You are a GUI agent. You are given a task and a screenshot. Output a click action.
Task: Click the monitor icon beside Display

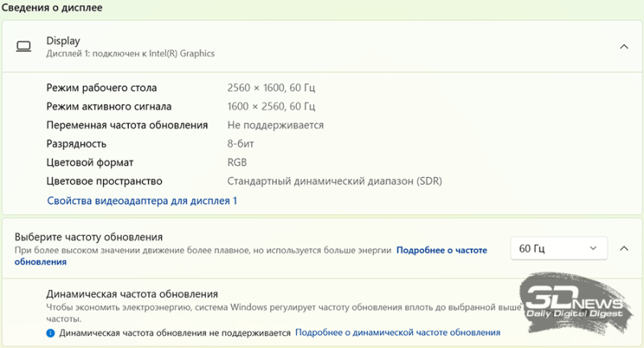(24, 47)
